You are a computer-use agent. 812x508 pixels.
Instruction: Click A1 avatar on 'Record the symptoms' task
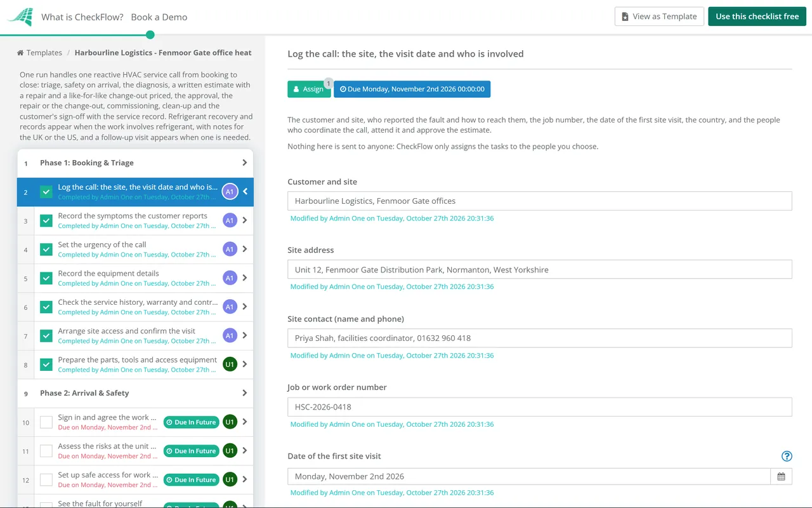tap(230, 220)
